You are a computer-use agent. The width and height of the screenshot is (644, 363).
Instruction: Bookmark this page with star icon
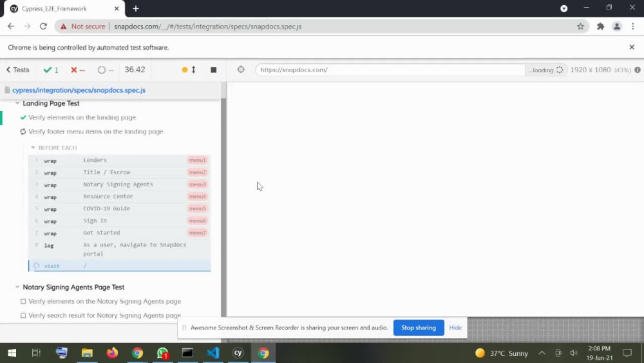click(x=580, y=26)
